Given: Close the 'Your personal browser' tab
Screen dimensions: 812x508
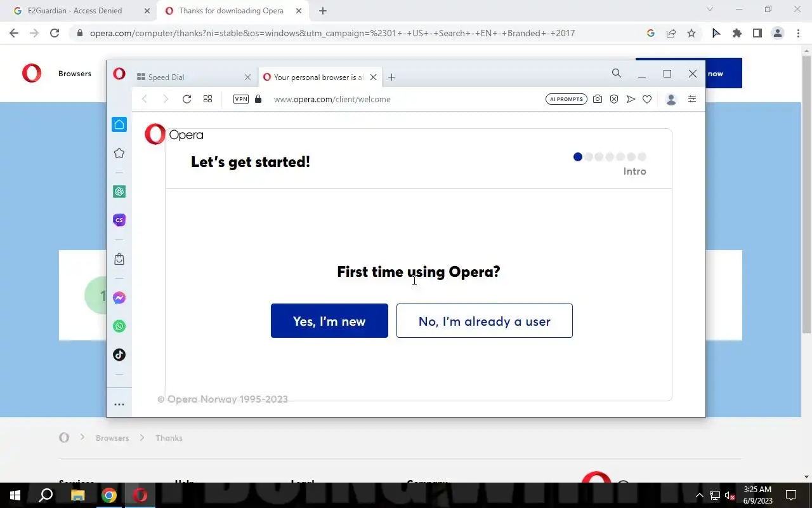Looking at the screenshot, I should point(373,77).
